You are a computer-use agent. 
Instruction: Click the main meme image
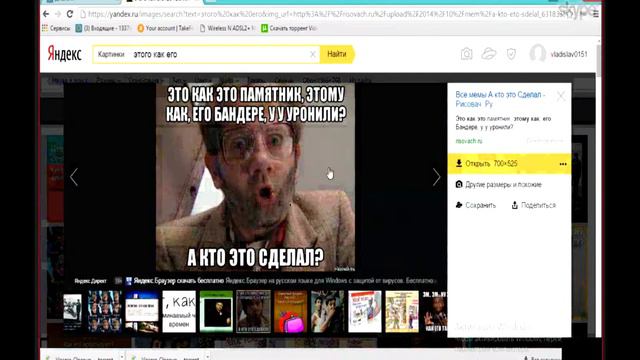(x=256, y=177)
